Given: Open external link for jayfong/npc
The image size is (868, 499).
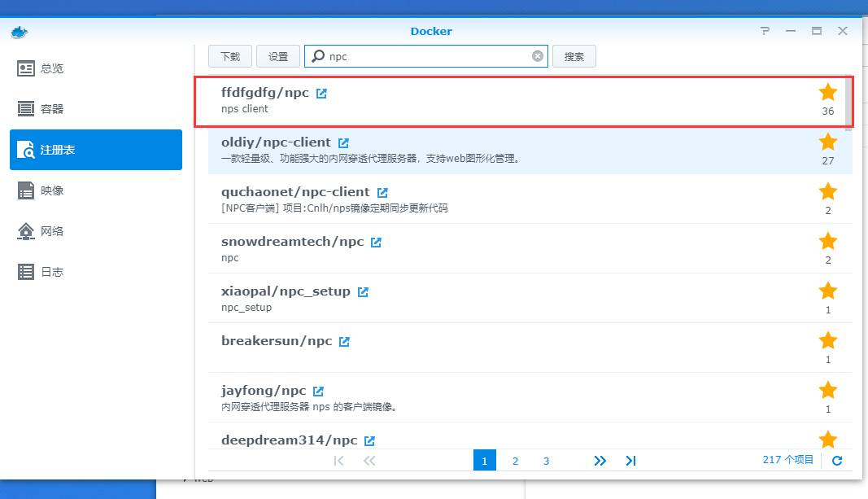Looking at the screenshot, I should (x=318, y=391).
